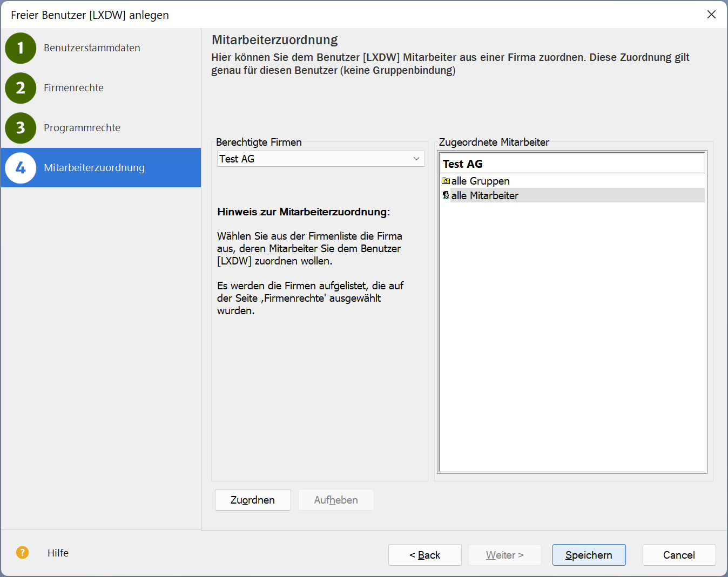Cancel the user creation dialog

click(x=679, y=555)
